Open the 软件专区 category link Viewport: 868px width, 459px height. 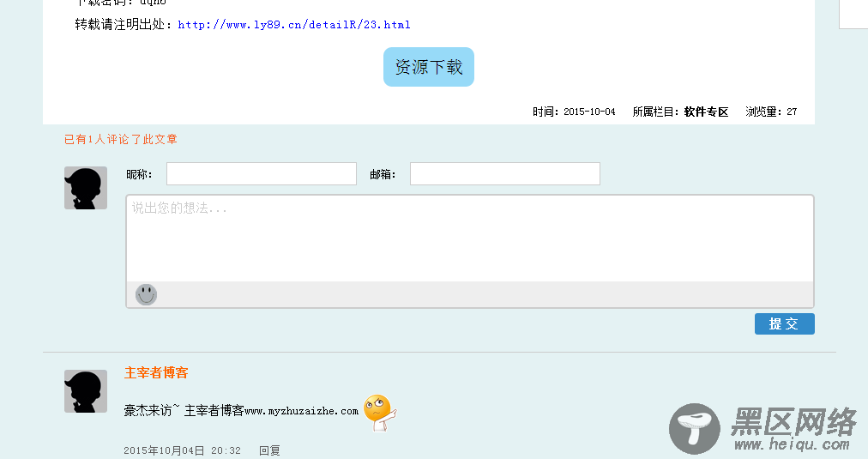tap(706, 112)
